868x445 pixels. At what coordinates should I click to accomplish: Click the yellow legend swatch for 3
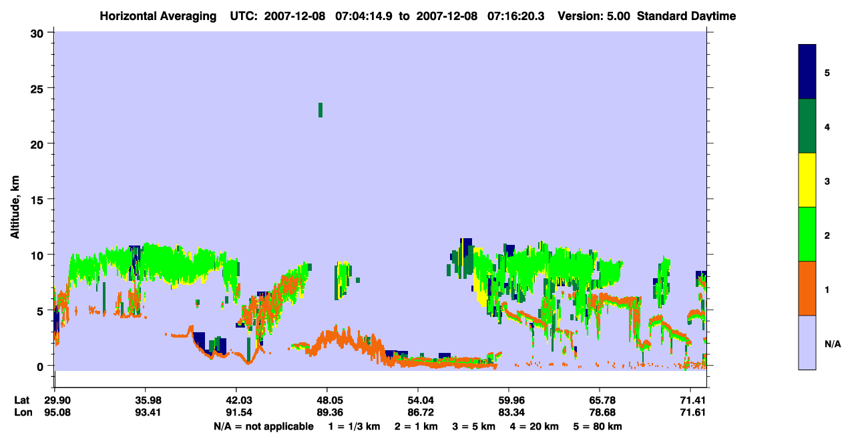807,180
